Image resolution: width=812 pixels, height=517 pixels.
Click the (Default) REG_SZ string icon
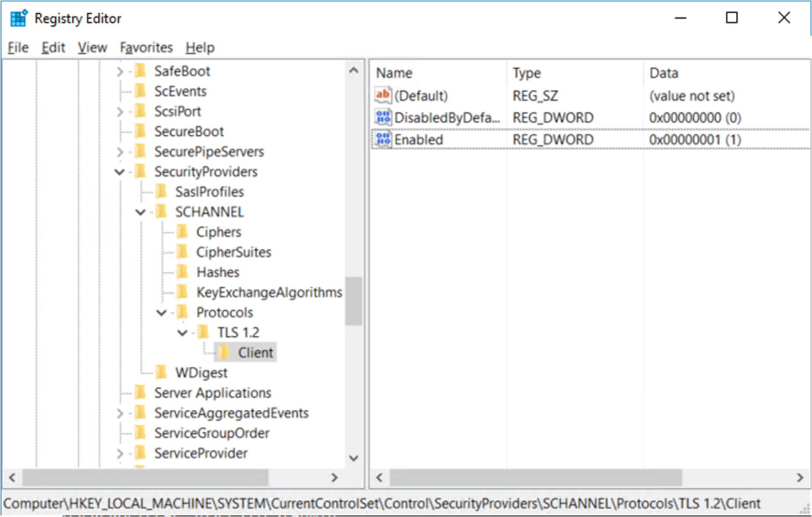coord(382,95)
